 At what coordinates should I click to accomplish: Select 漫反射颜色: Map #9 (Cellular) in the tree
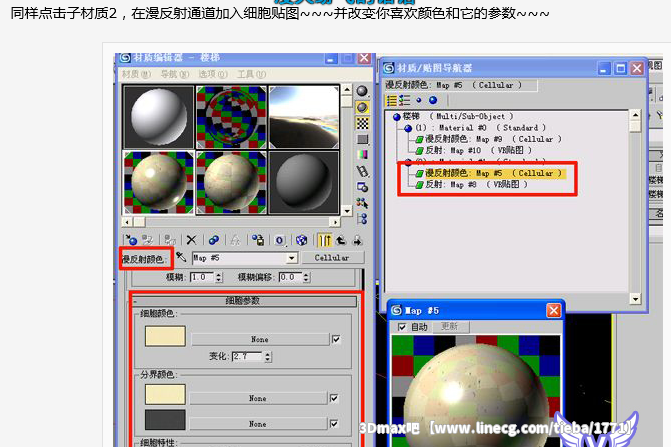pos(488,139)
